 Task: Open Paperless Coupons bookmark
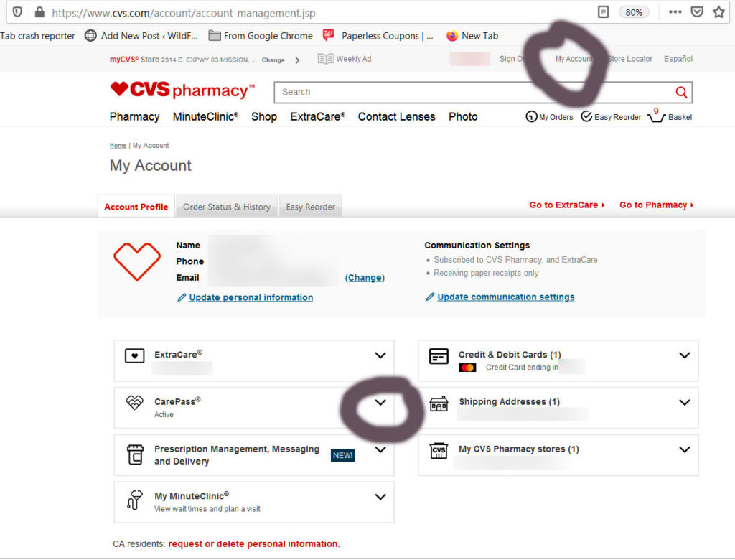tap(378, 36)
